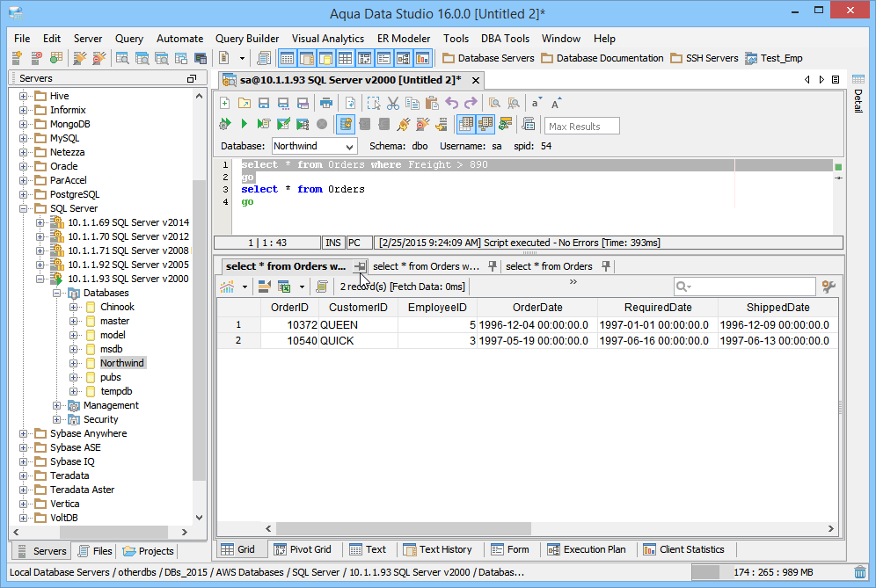Expand the 10.1.1.69 SQL Server v2014 node
This screenshot has width=876, height=588.
40,222
